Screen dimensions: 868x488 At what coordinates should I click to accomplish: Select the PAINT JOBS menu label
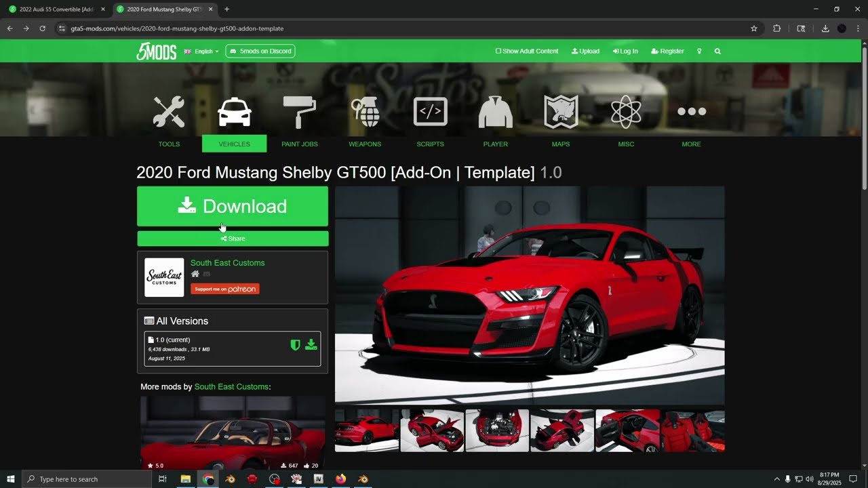click(x=300, y=144)
